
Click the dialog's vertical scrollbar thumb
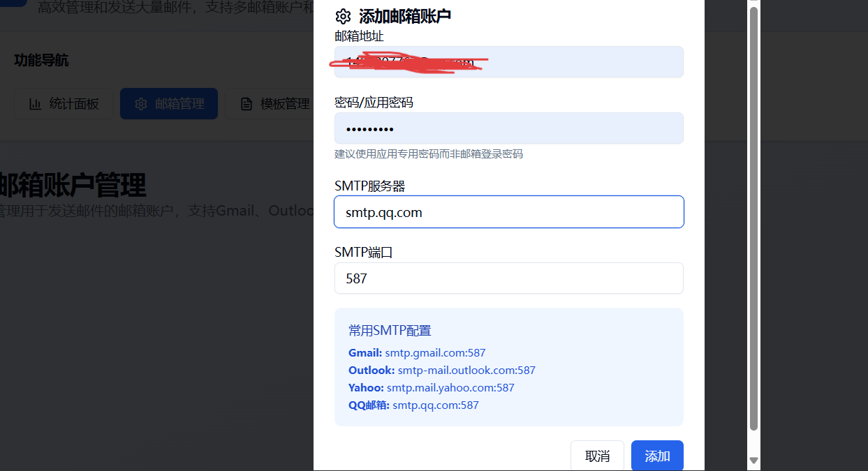tap(753, 216)
